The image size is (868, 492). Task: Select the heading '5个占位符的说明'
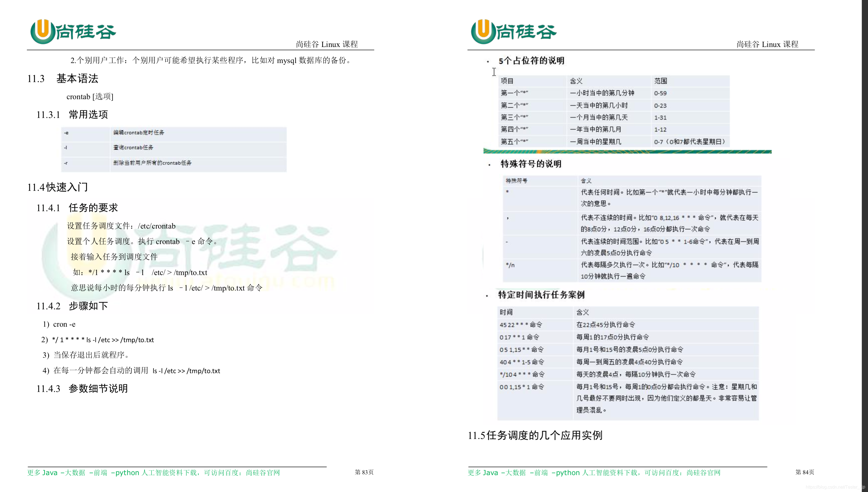coord(532,61)
